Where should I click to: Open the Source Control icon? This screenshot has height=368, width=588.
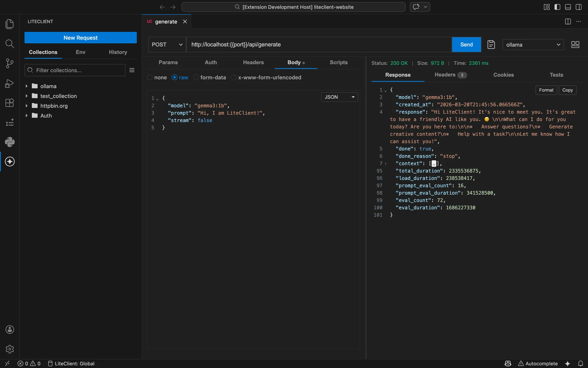point(9,63)
